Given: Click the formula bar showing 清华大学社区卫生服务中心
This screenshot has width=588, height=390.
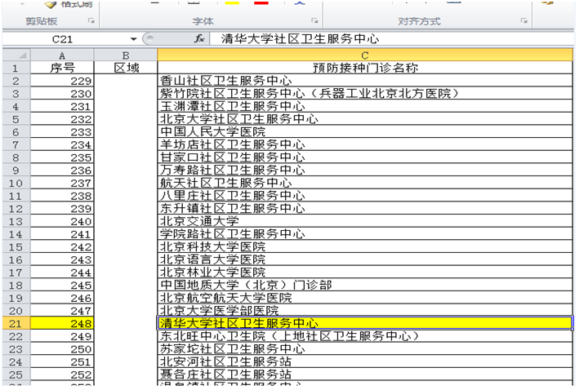Looking at the screenshot, I should pos(392,38).
